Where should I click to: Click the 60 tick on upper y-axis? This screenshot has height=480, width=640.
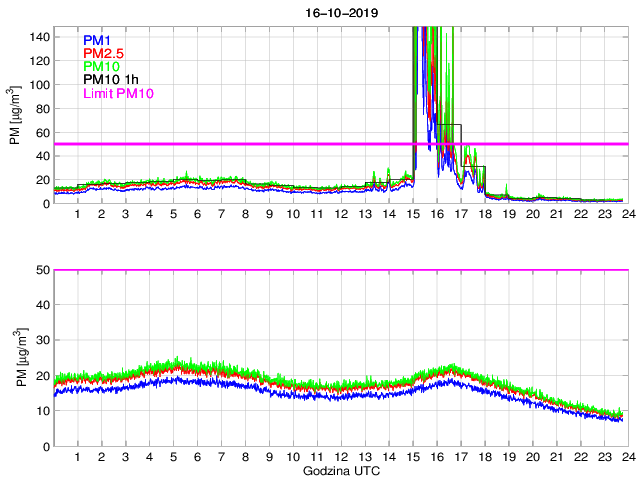click(x=42, y=132)
